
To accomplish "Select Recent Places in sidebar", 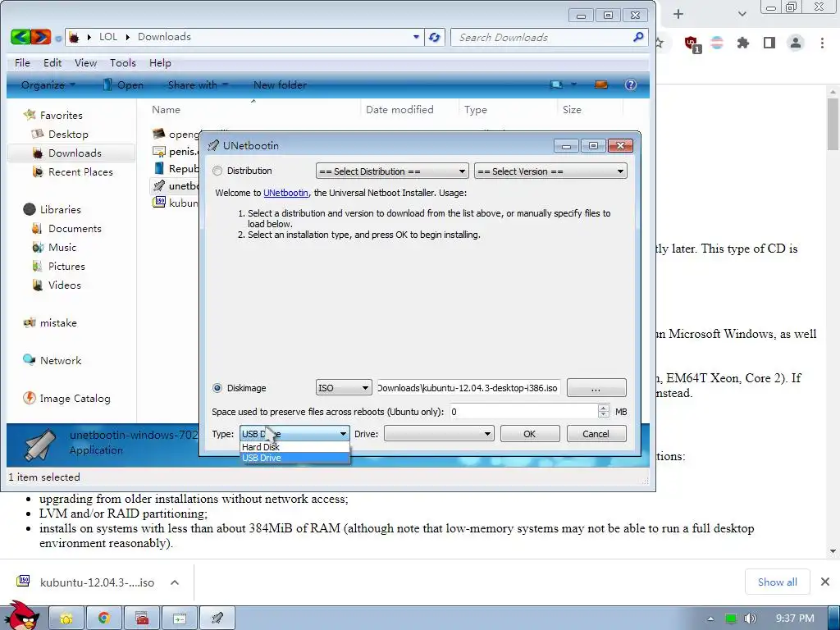I will click(80, 171).
